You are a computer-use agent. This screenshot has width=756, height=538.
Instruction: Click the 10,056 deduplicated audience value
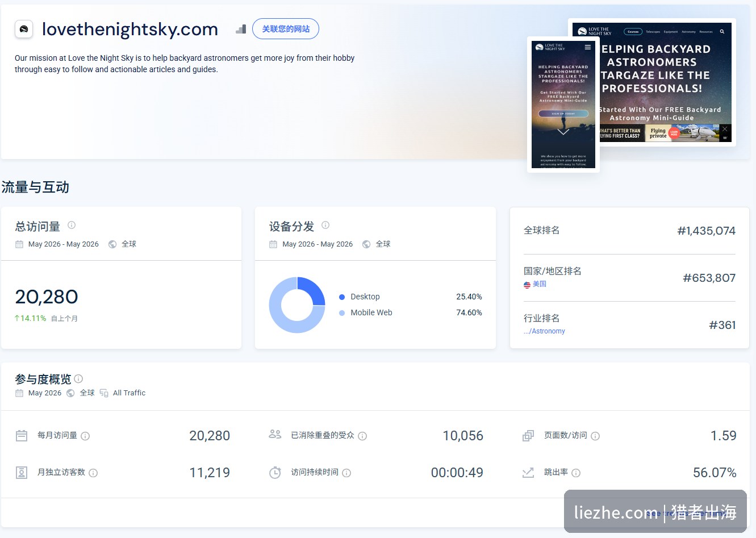point(463,436)
